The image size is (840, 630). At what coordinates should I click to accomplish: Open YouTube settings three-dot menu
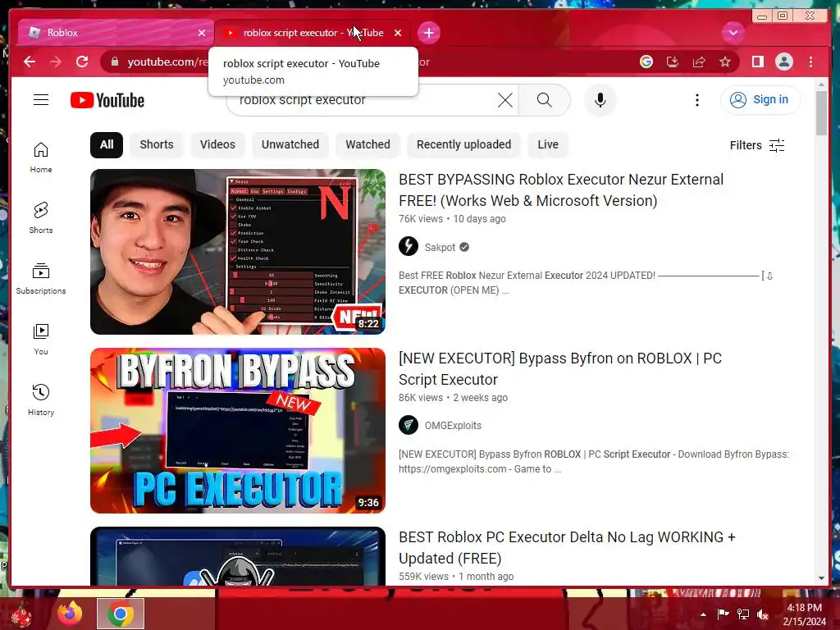pos(696,100)
